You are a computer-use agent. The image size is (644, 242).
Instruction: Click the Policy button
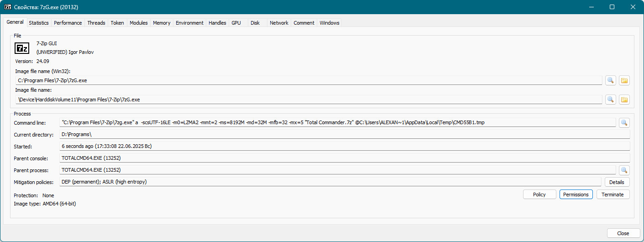(x=539, y=195)
